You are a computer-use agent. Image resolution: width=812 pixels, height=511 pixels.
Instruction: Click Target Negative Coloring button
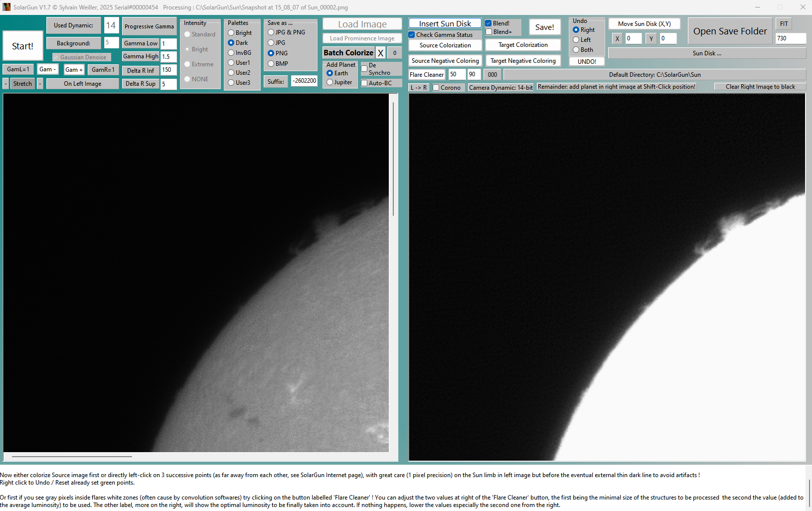click(523, 61)
